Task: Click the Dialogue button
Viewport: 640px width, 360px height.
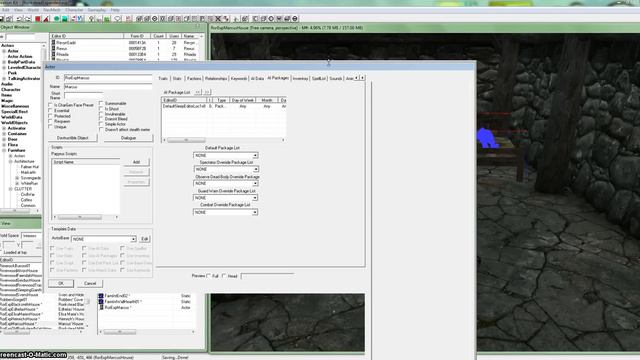Action: click(x=129, y=138)
